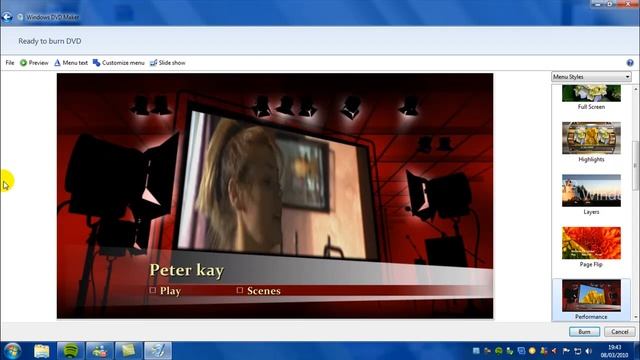Click the volume speaker tray icon
Viewport: 640px width, 360px height.
click(588, 351)
